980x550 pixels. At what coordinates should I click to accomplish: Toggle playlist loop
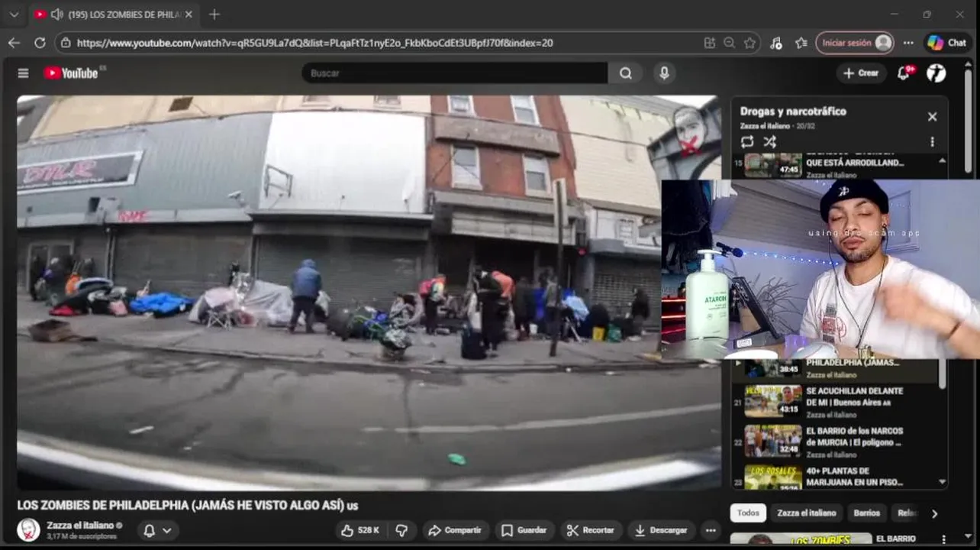[747, 141]
